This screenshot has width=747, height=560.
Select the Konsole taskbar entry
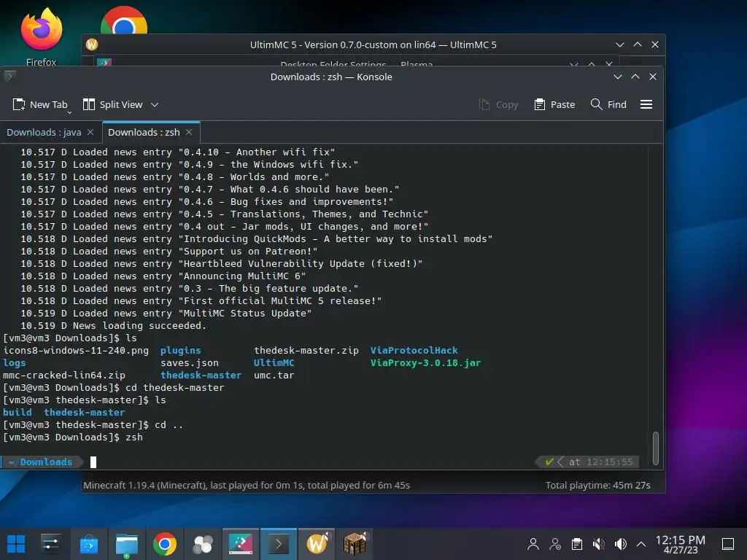(279, 544)
